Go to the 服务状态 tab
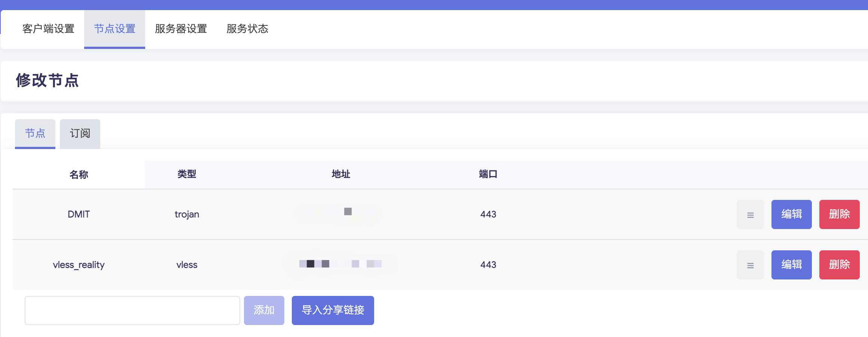This screenshot has width=868, height=337. coord(247,29)
